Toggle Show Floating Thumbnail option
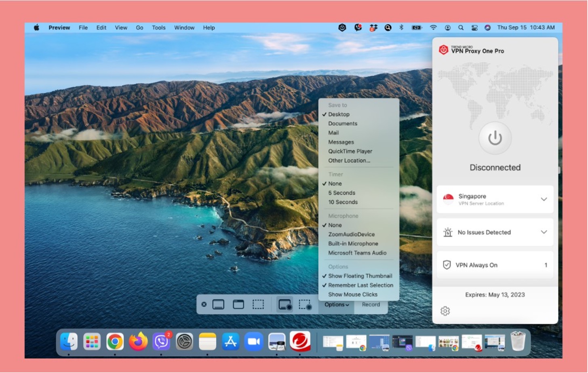The height and width of the screenshot is (373, 588). pyautogui.click(x=360, y=276)
